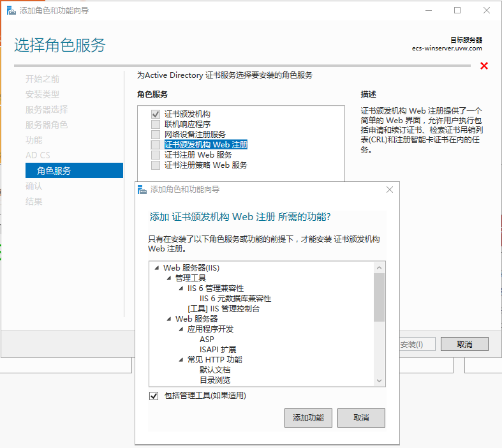502x448 pixels.
Task: Go to 开始之前 wizard step
Action: point(42,79)
